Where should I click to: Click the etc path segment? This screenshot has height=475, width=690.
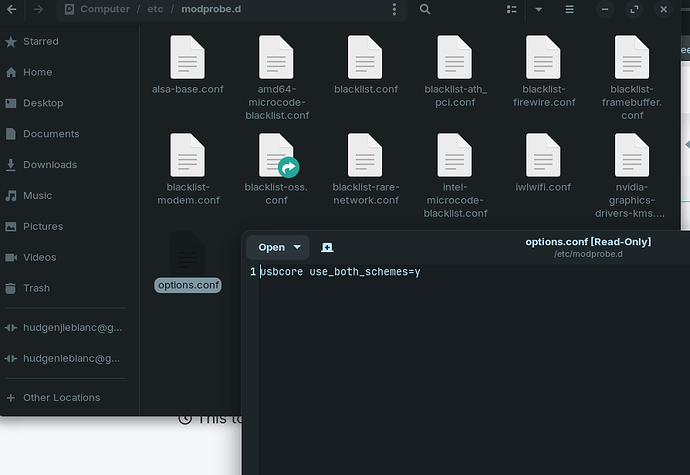(x=155, y=9)
